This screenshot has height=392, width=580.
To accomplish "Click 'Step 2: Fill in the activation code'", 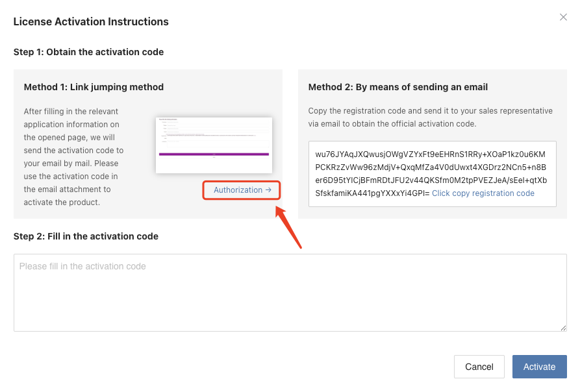I will click(86, 236).
